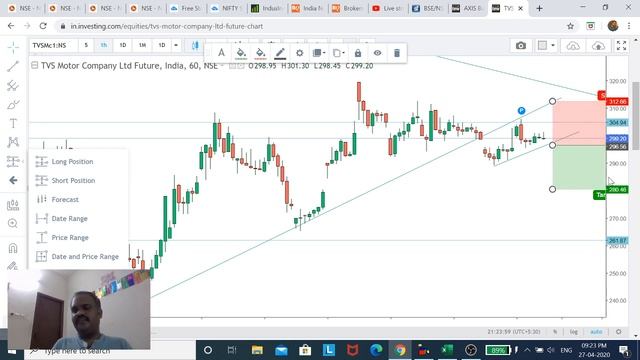Open candlestick chart style selector
Image resolution: width=640 pixels, height=360 pixels.
[x=195, y=45]
